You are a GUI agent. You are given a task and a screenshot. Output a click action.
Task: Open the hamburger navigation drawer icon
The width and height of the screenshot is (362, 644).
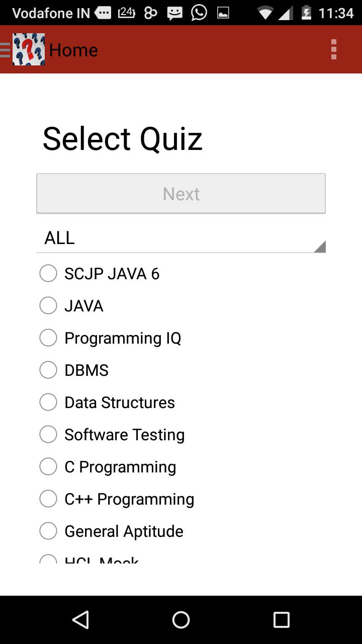coord(5,50)
